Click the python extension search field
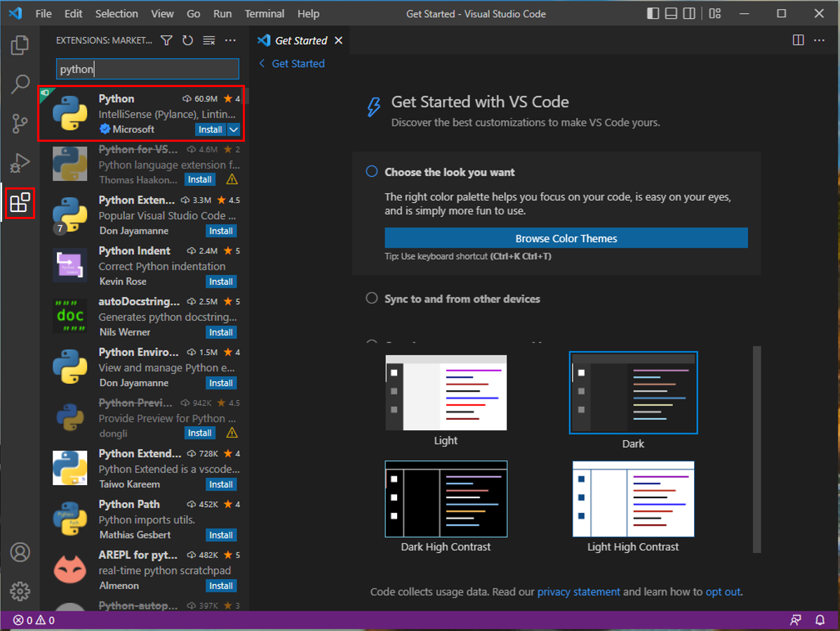 [147, 68]
